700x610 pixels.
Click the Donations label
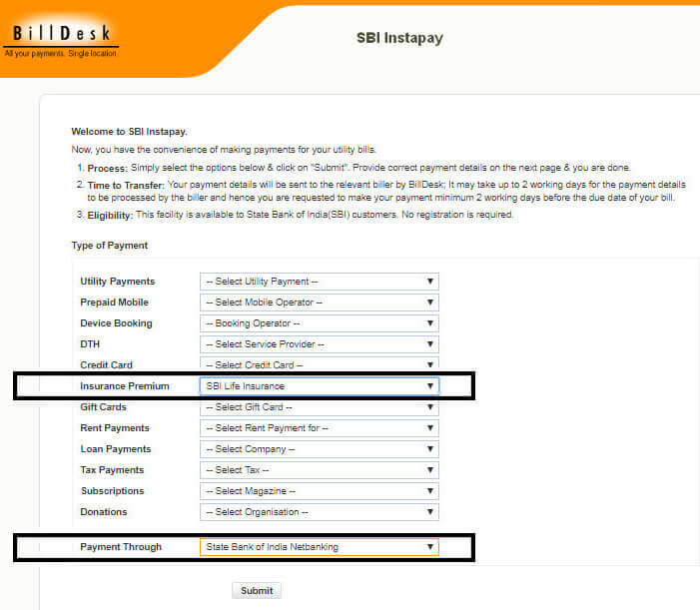tap(104, 512)
